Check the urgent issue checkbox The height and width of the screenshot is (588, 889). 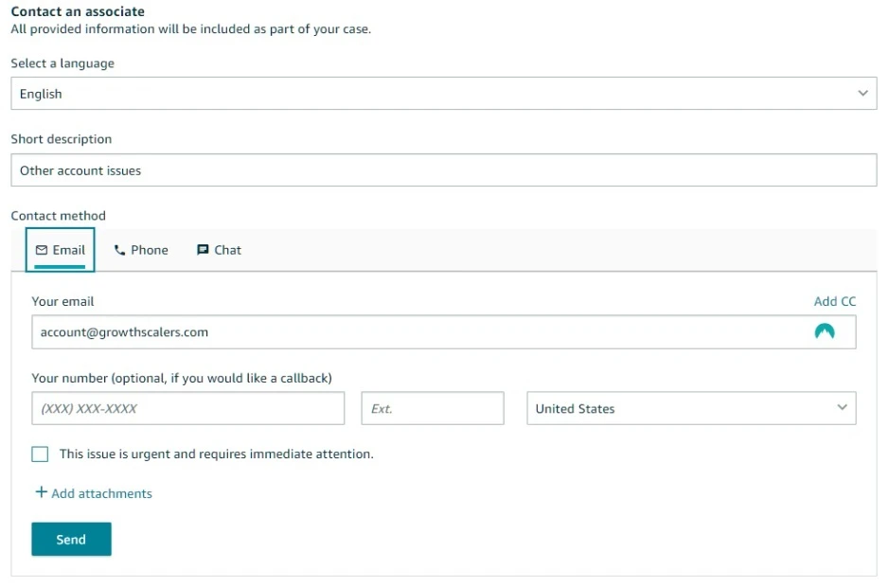pyautogui.click(x=40, y=454)
